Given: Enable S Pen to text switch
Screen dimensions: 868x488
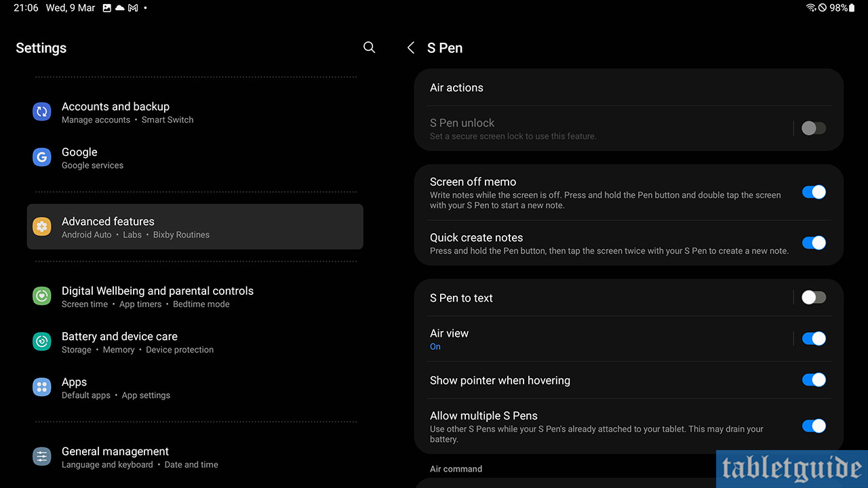Looking at the screenshot, I should (x=813, y=297).
